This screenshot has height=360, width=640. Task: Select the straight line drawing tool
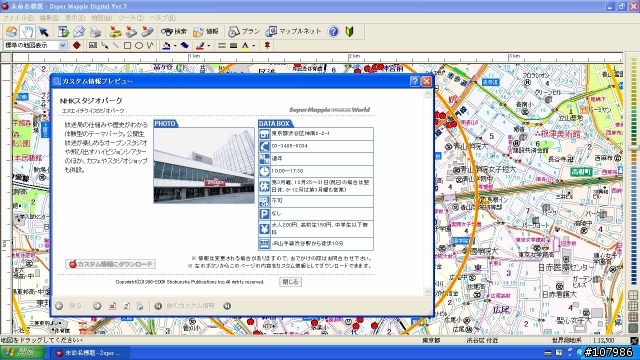116,45
